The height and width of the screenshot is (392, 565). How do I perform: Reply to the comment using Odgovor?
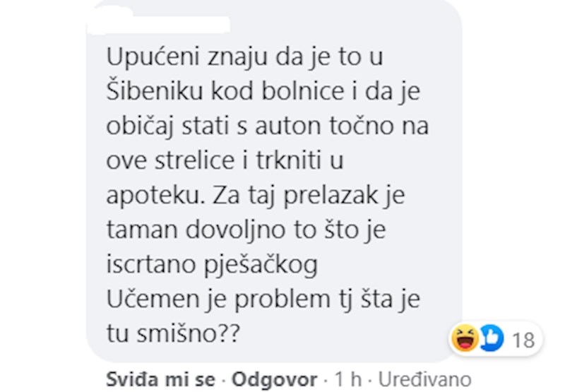pyautogui.click(x=274, y=379)
